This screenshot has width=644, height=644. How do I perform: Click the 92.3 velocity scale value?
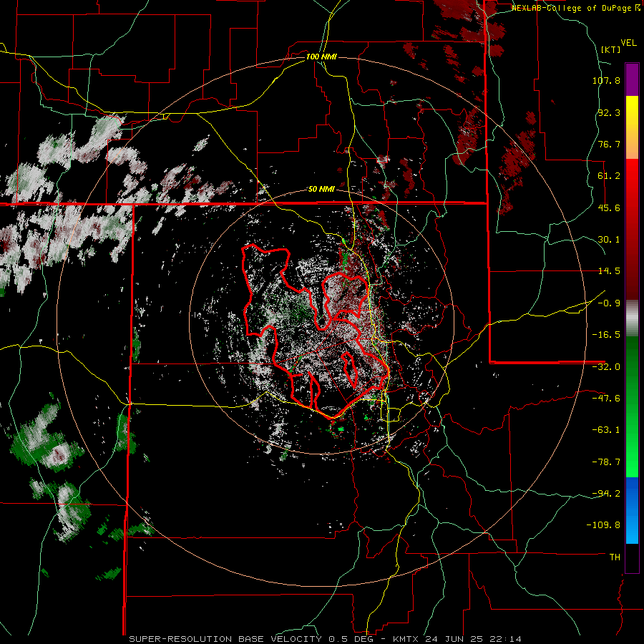coord(609,112)
